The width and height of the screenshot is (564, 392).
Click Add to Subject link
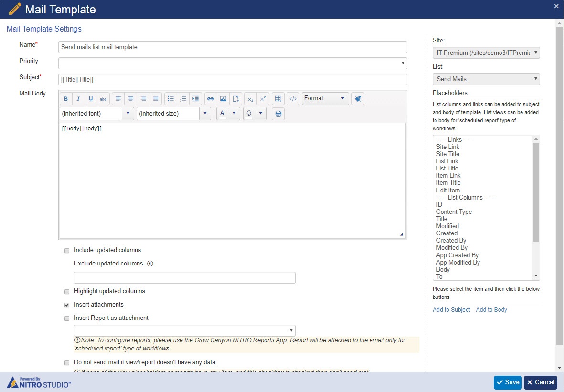[x=451, y=310]
